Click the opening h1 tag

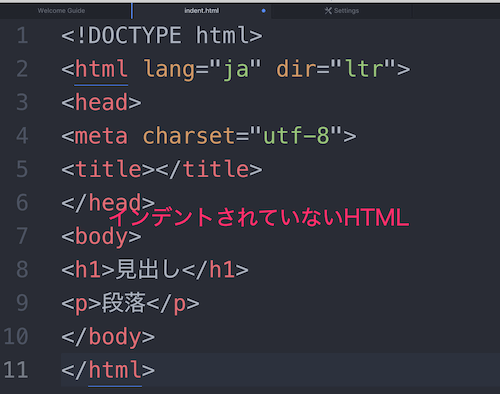88,269
